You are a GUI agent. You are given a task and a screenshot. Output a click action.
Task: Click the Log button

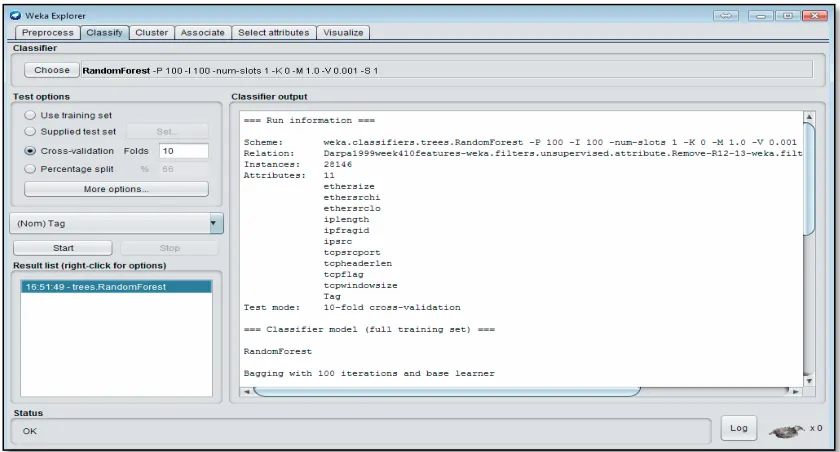tap(739, 428)
